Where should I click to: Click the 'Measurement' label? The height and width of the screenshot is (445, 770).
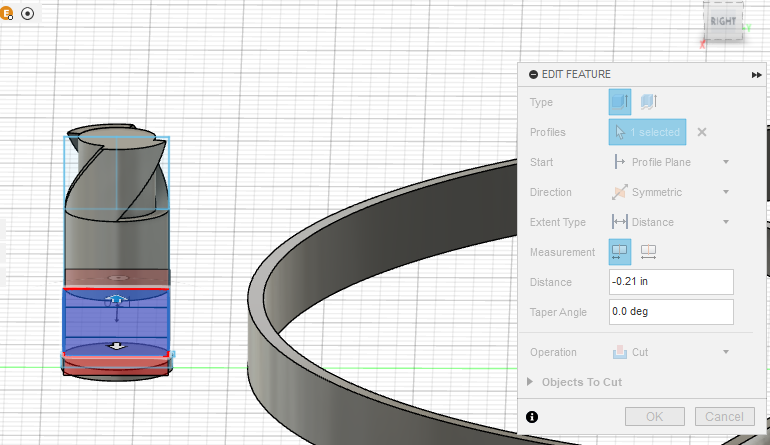click(562, 252)
